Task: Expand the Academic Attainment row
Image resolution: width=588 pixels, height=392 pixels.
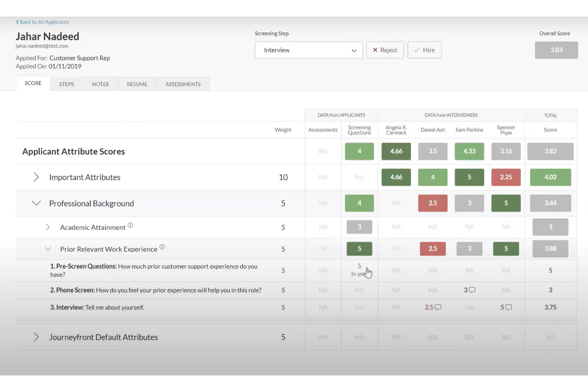Action: 48,227
